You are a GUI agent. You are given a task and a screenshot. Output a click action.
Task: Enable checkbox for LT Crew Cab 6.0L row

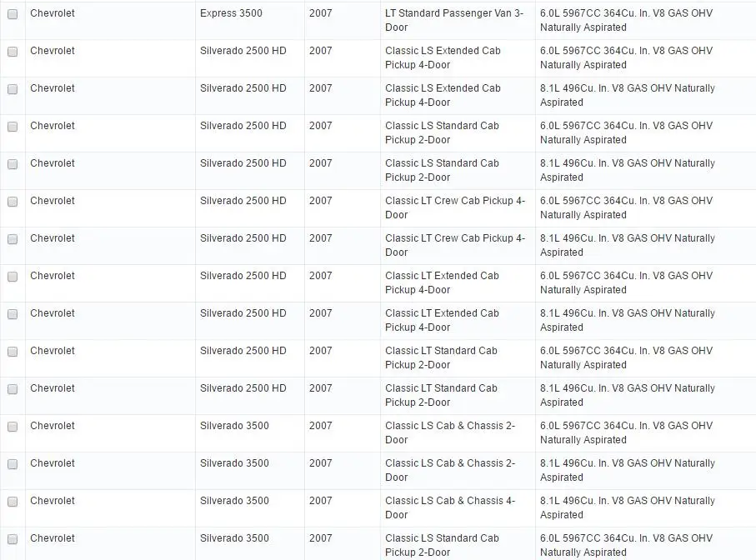coord(13,202)
